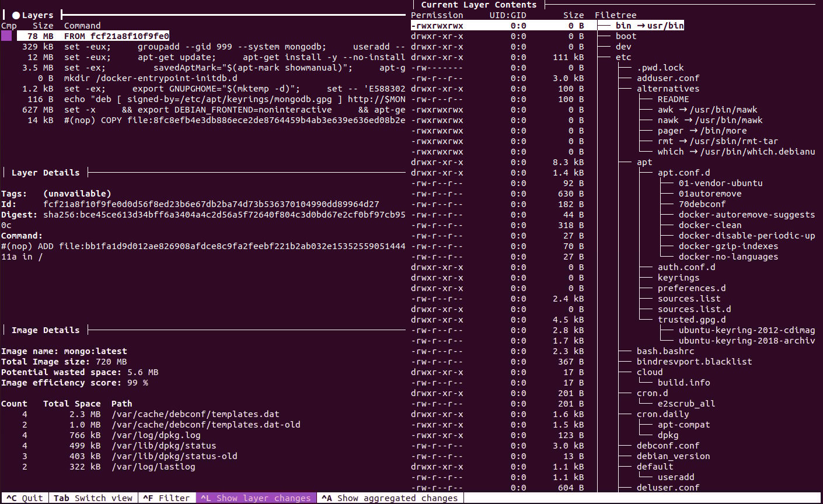
Task: Select the 01-vendor-ubuntu file
Action: pyautogui.click(x=720, y=183)
